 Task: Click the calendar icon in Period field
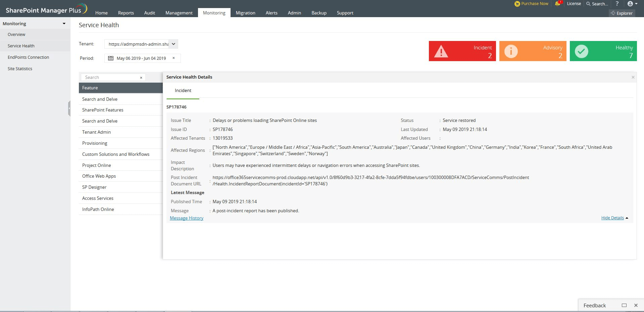point(110,58)
